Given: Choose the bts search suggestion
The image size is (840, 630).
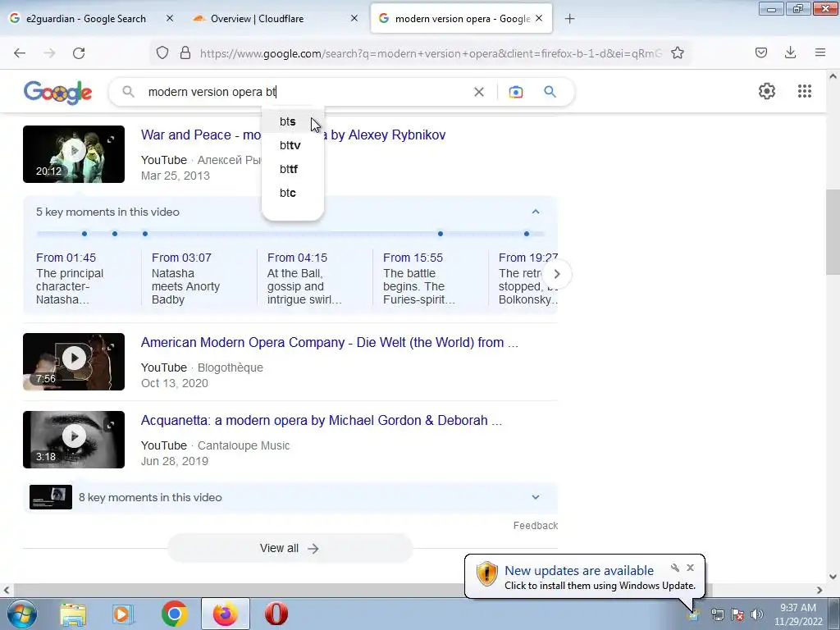Looking at the screenshot, I should point(293,121).
